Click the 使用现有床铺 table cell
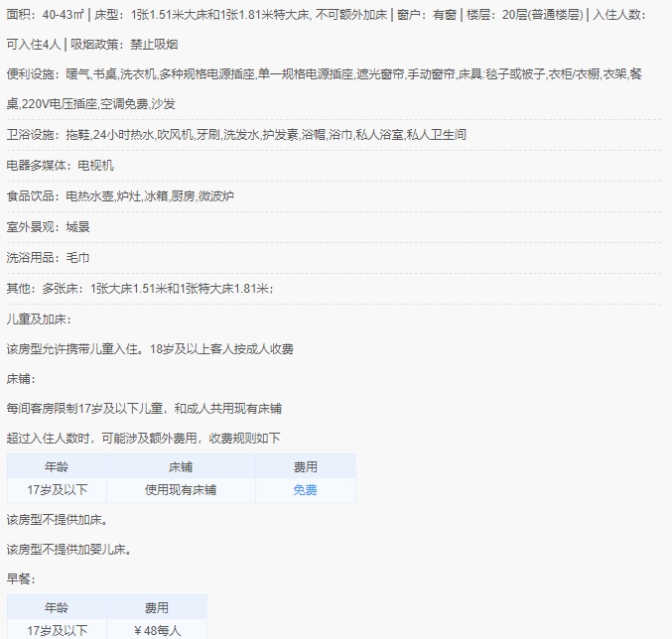The height and width of the screenshot is (639, 672). 181,489
